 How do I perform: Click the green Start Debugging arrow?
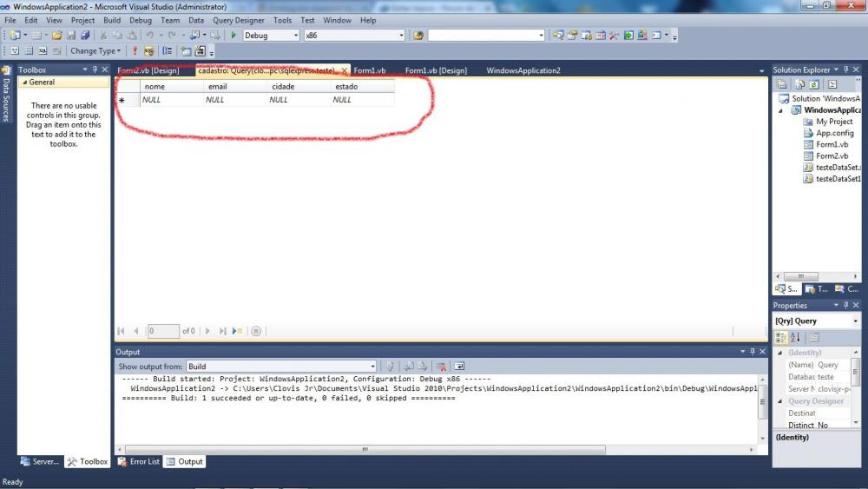233,36
